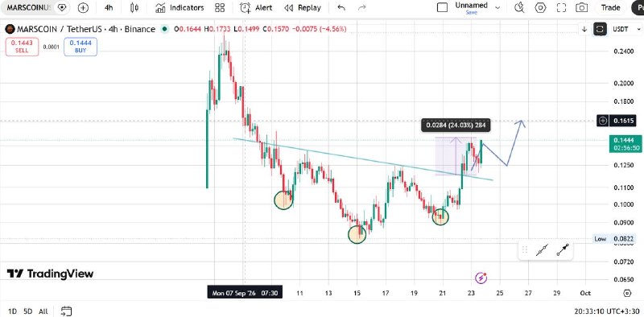644x317 pixels.
Task: Open the go to date calendar icon
Action: point(66,311)
